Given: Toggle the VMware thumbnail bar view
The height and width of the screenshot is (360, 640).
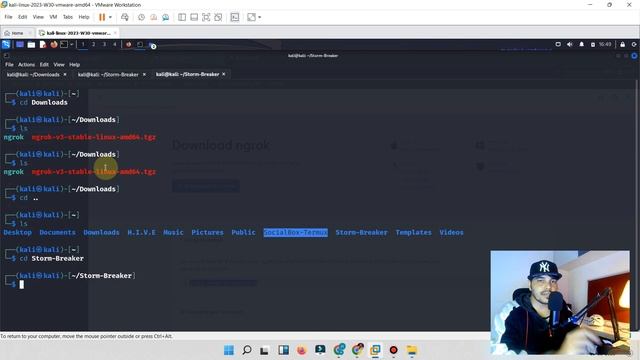Looking at the screenshot, I should (194, 17).
